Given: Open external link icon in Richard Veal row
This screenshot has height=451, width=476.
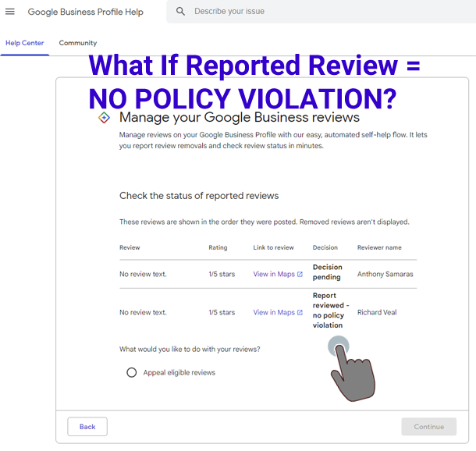Looking at the screenshot, I should [300, 312].
